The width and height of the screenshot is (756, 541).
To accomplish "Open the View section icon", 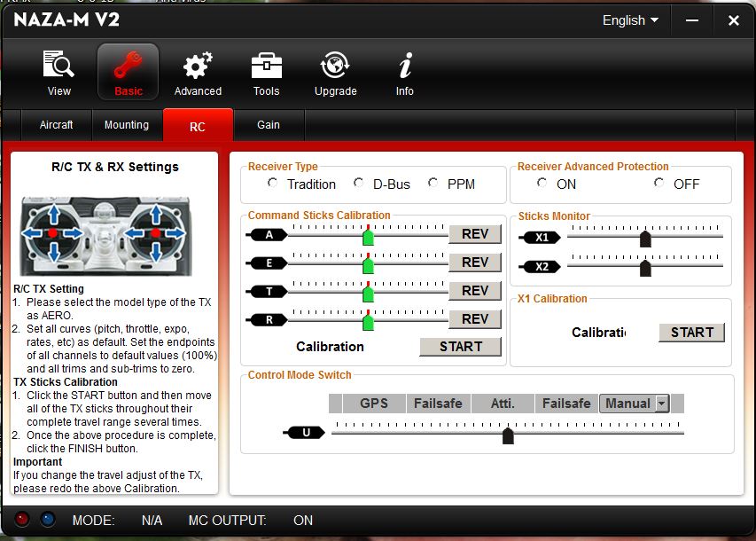I will (58, 73).
